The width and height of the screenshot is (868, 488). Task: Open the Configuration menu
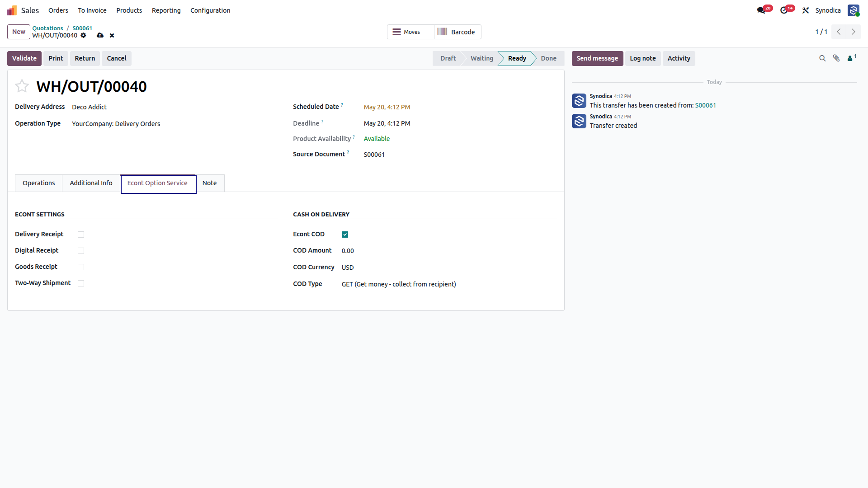(210, 10)
